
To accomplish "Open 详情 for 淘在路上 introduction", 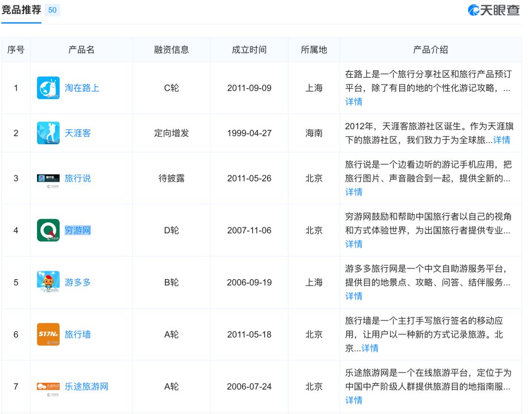I will (354, 101).
